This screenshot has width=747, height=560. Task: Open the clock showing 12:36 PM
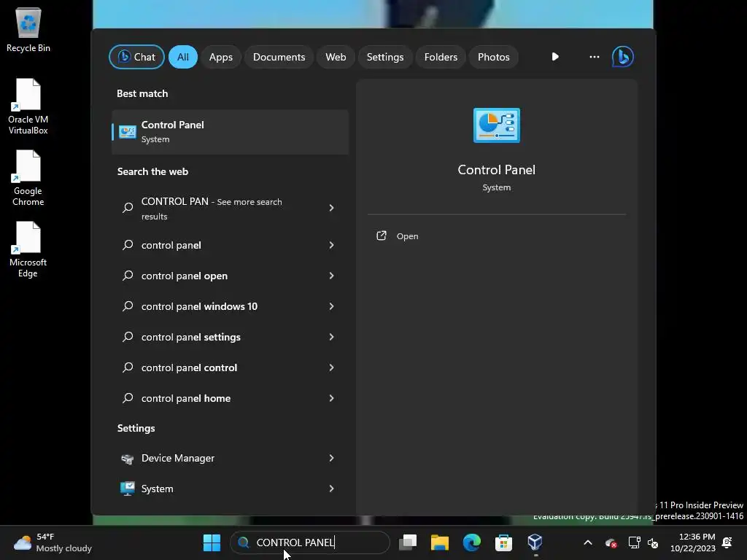coord(693,542)
